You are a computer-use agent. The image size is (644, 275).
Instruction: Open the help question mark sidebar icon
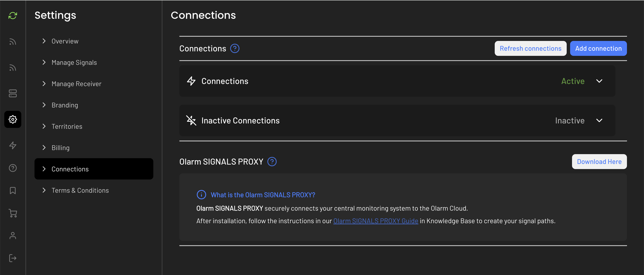(13, 168)
